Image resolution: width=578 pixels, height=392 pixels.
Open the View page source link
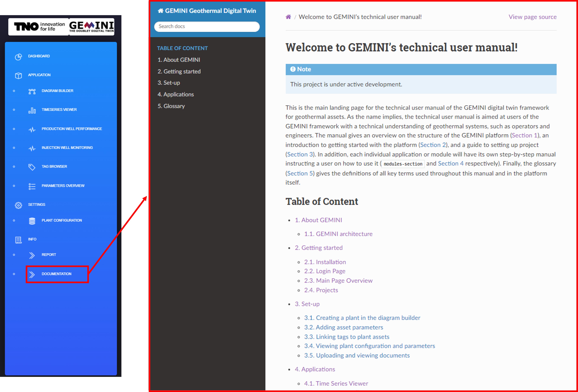(x=532, y=17)
